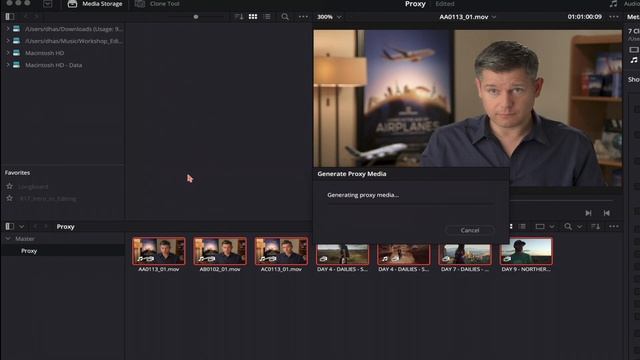Switch media pool to list view

point(522,227)
